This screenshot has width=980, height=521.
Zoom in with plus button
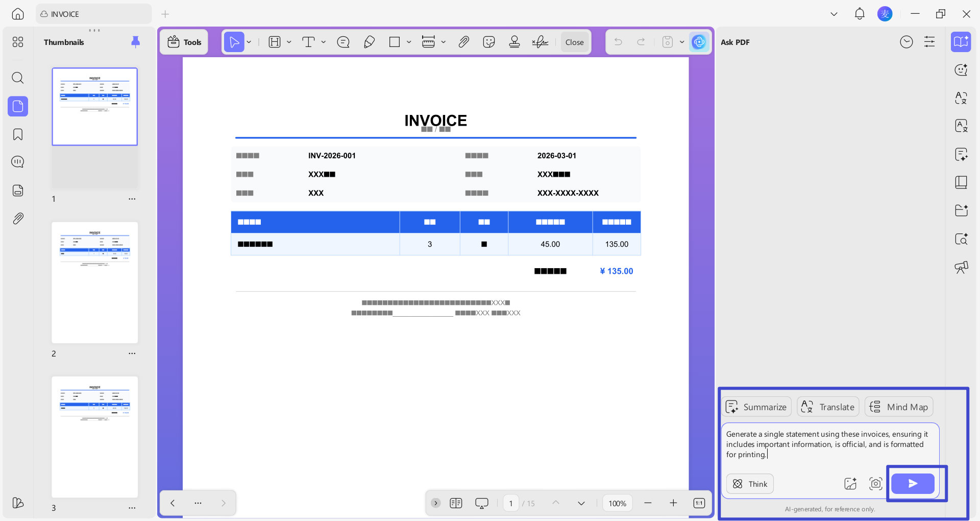(x=673, y=503)
